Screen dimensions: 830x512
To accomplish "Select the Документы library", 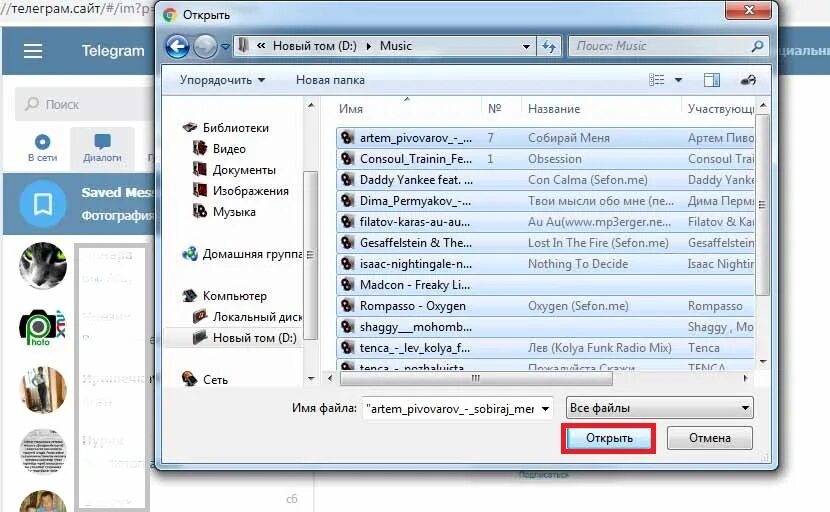I will pos(234,170).
